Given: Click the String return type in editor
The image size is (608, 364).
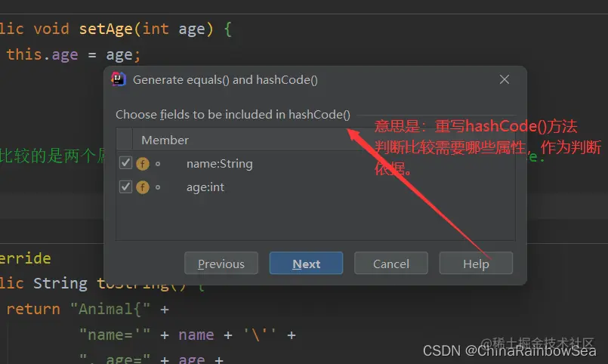Looking at the screenshot, I should [x=60, y=283].
